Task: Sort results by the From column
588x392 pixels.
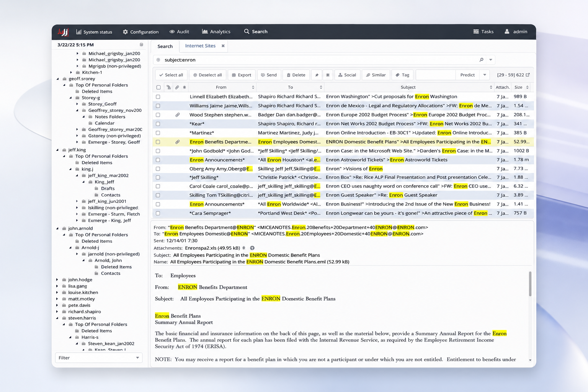Action: (x=221, y=87)
